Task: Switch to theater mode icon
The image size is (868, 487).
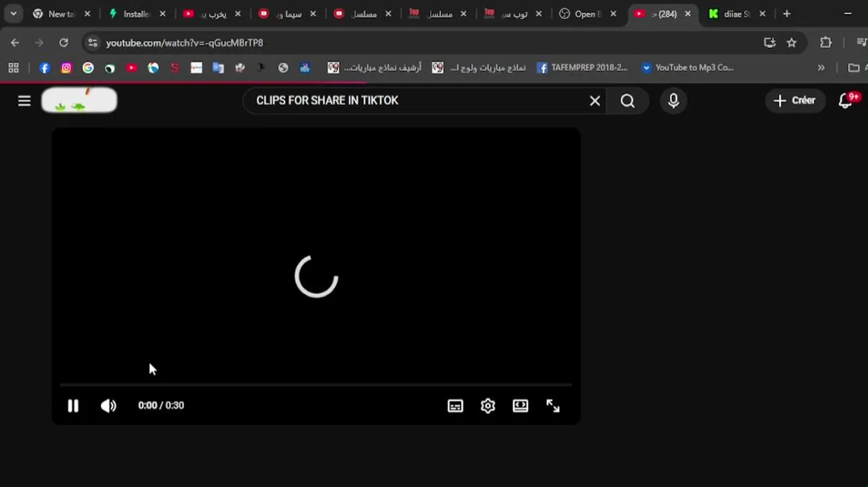Action: click(521, 405)
